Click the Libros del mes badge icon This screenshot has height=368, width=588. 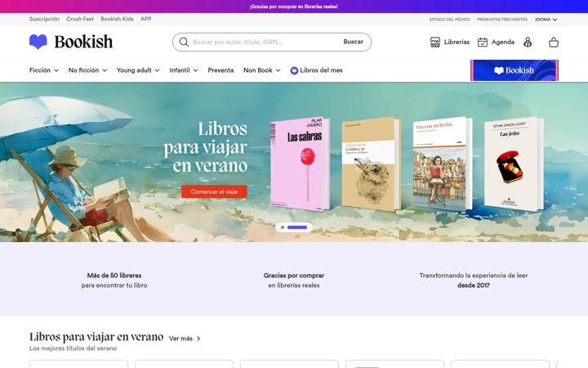294,70
